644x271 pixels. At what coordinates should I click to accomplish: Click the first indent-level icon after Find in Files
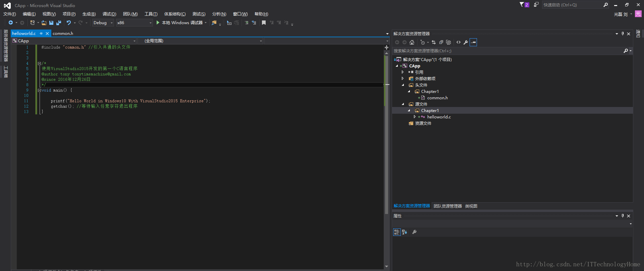click(229, 23)
